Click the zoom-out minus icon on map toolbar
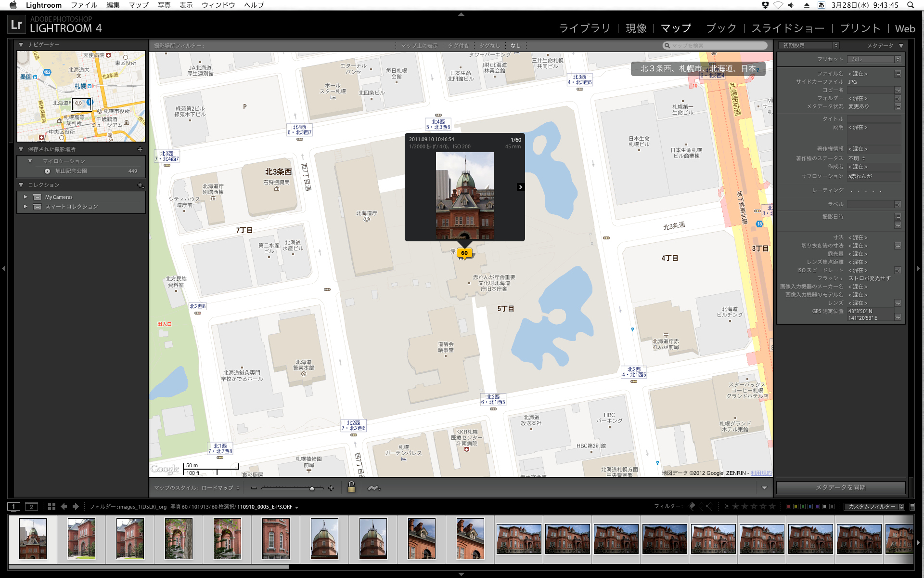 [254, 488]
